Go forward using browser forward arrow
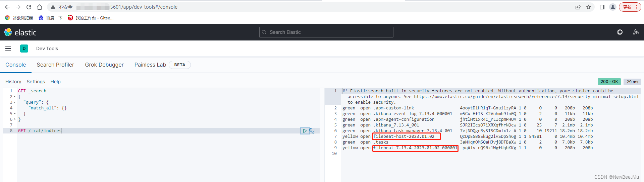Image resolution: width=644 pixels, height=182 pixels. [x=18, y=7]
